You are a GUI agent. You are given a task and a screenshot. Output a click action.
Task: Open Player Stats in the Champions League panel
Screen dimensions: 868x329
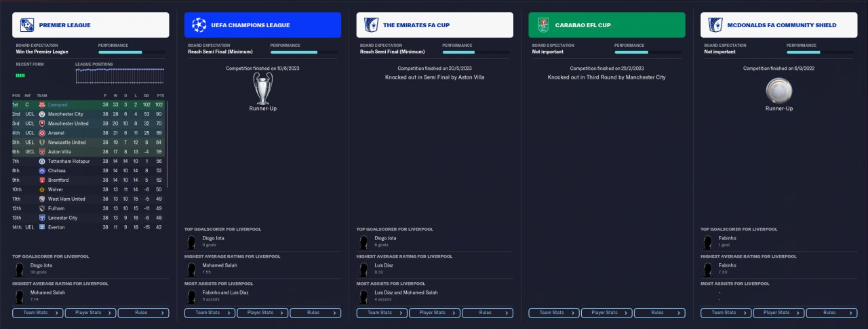pos(262,313)
